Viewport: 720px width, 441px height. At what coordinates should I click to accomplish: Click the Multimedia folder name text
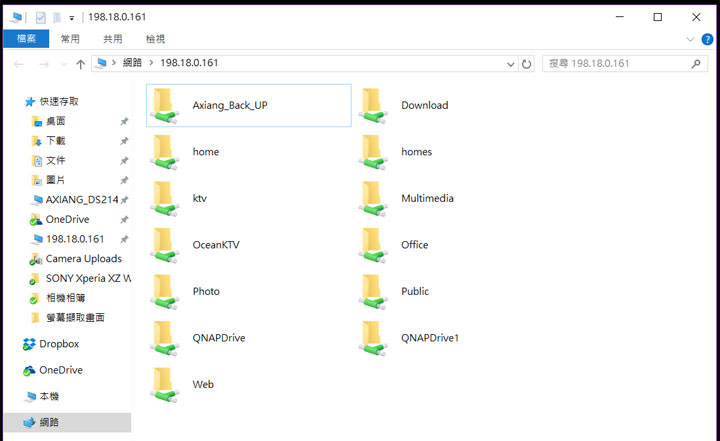[428, 198]
